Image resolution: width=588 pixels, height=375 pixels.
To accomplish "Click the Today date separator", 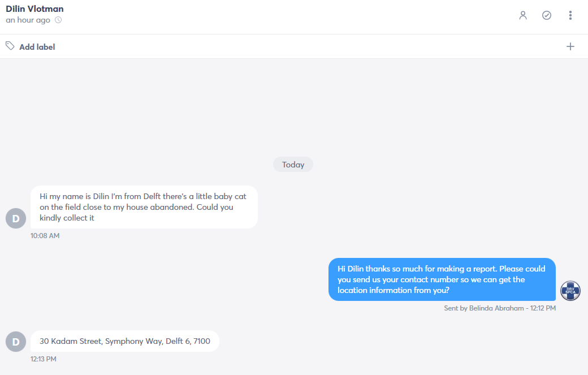I will 293,165.
